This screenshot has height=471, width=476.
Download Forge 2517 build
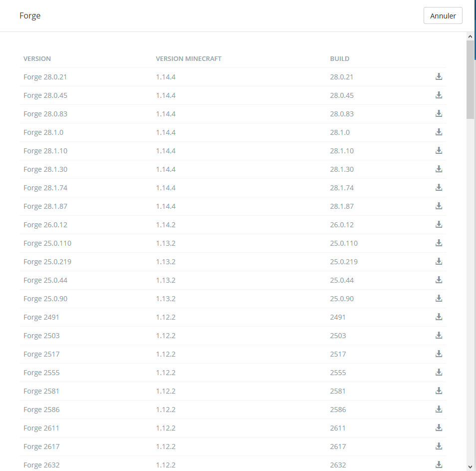[x=439, y=354]
